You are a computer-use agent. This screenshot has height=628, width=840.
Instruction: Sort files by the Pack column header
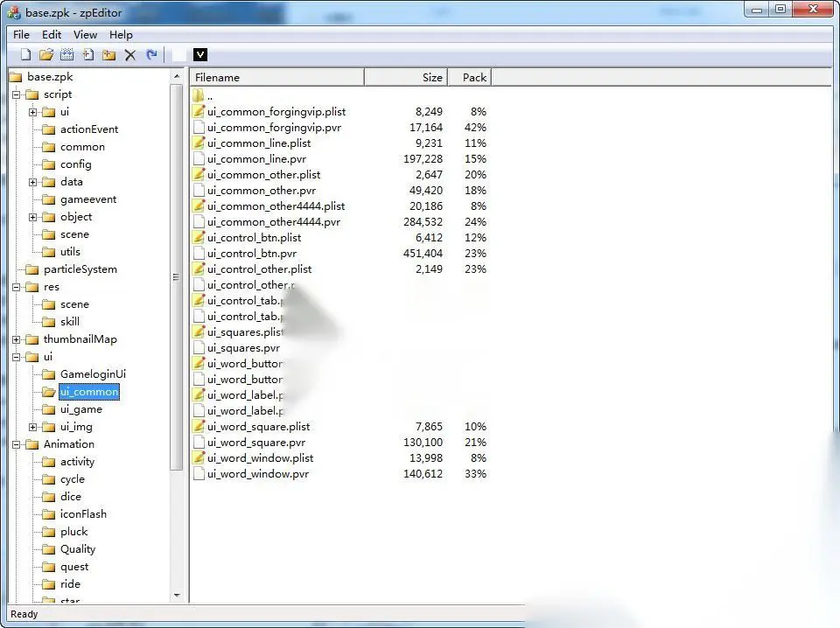469,78
